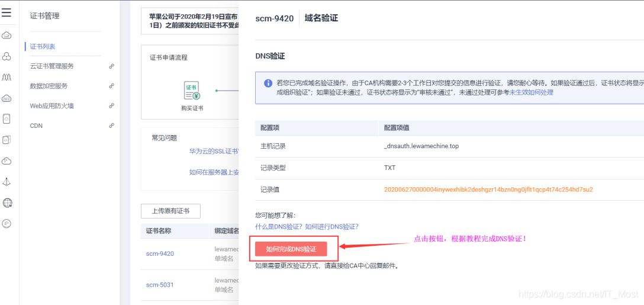Click the 证书名称 column header
644x305 pixels.
pyautogui.click(x=159, y=230)
